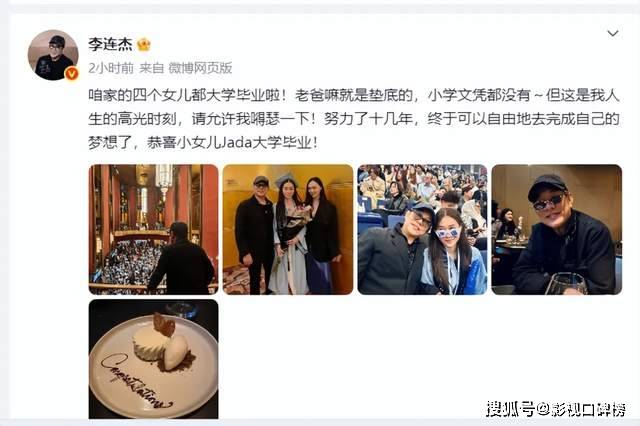
Task: Click the second text line starting "生的高光时刻"
Action: point(354,119)
